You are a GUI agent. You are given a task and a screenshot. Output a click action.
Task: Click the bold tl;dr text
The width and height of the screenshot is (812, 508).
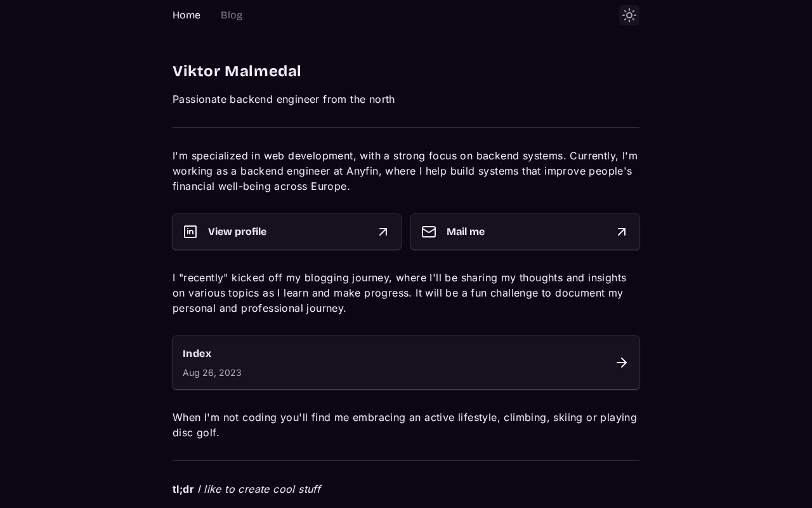(183, 489)
